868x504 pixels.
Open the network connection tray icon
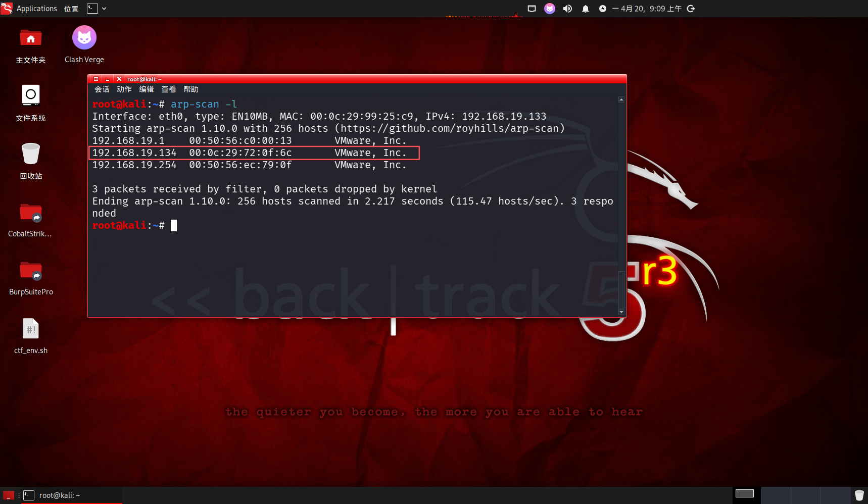click(x=532, y=9)
